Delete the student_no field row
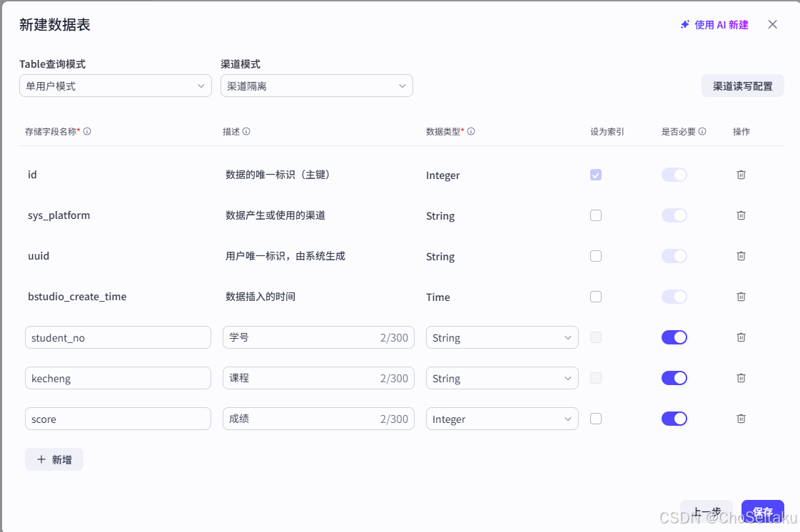800x532 pixels. coord(741,337)
